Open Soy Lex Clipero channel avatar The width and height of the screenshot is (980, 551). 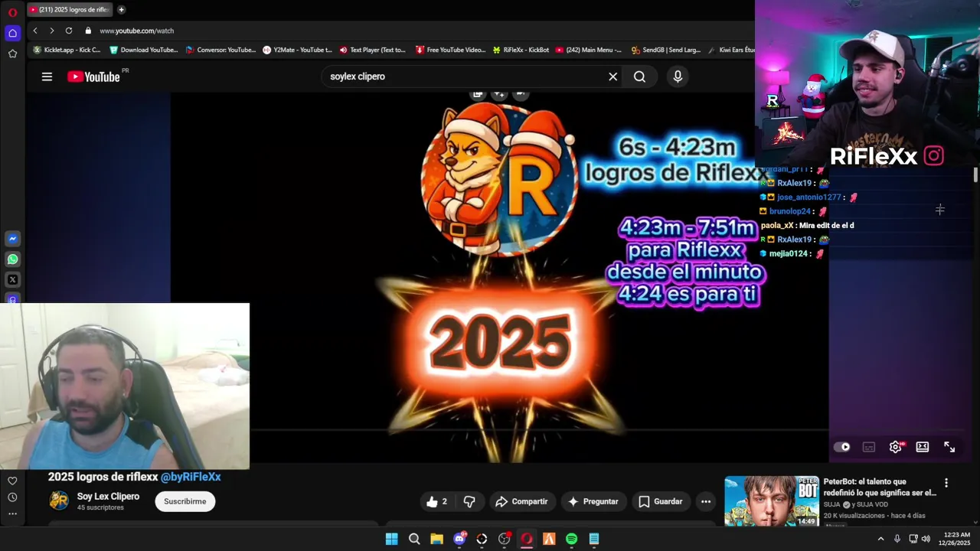click(x=59, y=501)
